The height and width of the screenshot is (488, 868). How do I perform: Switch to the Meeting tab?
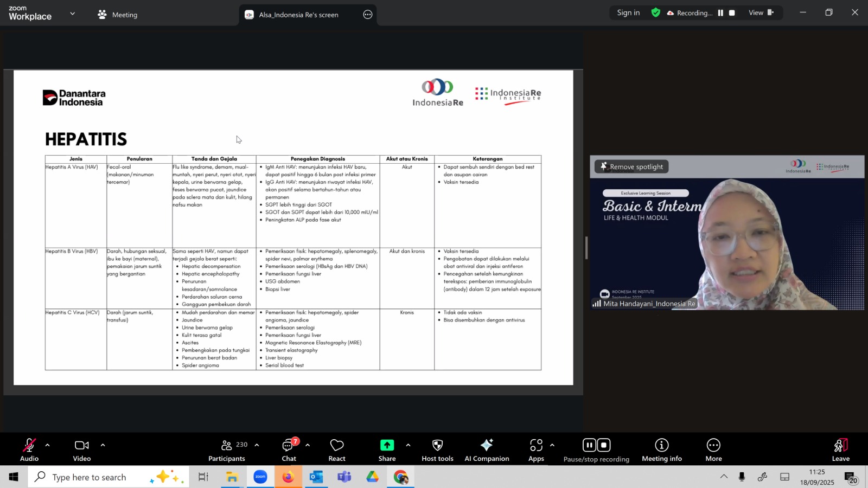pyautogui.click(x=118, y=15)
